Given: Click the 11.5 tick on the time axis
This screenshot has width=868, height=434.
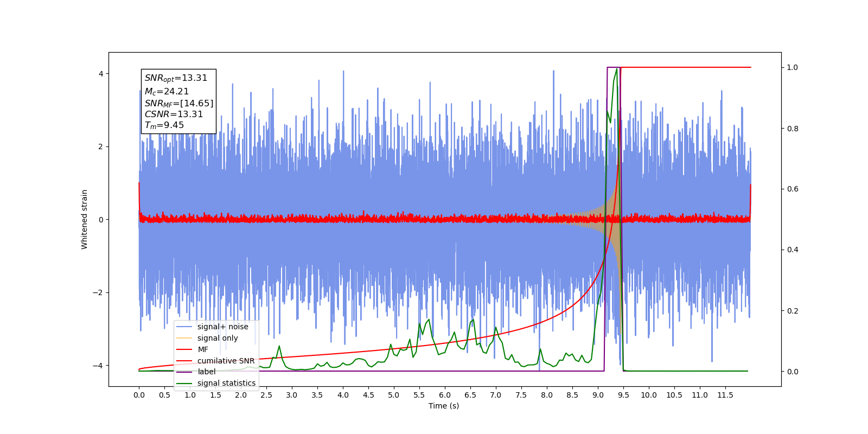Looking at the screenshot, I should click(x=725, y=395).
